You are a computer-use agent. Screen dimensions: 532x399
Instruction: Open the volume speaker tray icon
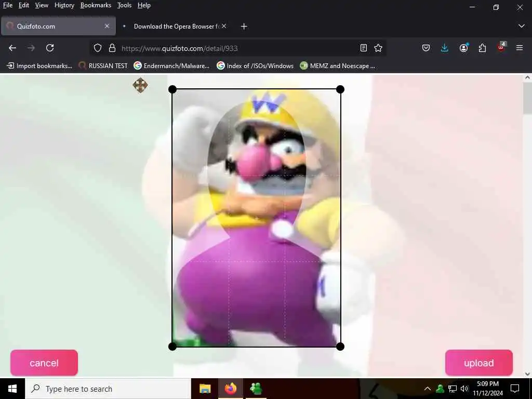464,389
